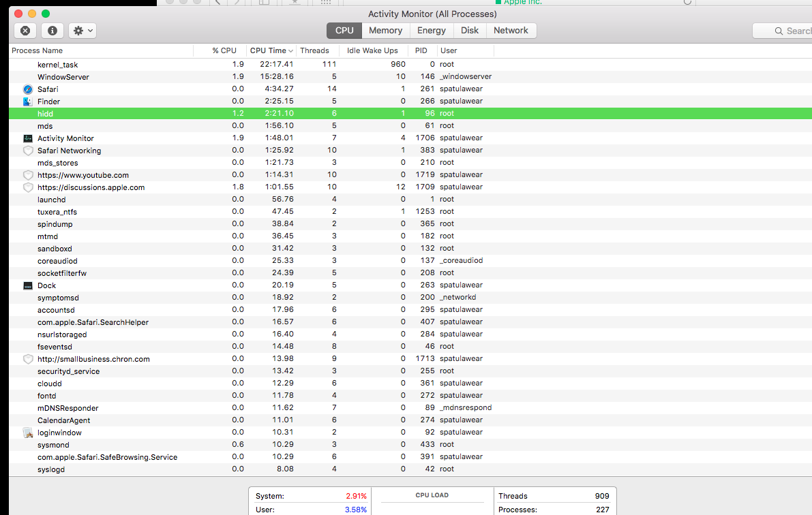Click the Processes count 227

tap(602, 510)
